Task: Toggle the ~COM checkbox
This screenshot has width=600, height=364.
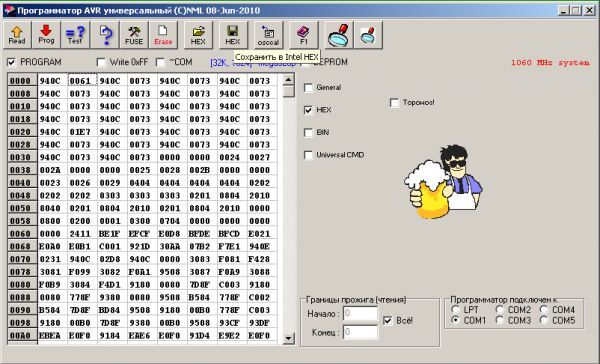Action: 160,62
